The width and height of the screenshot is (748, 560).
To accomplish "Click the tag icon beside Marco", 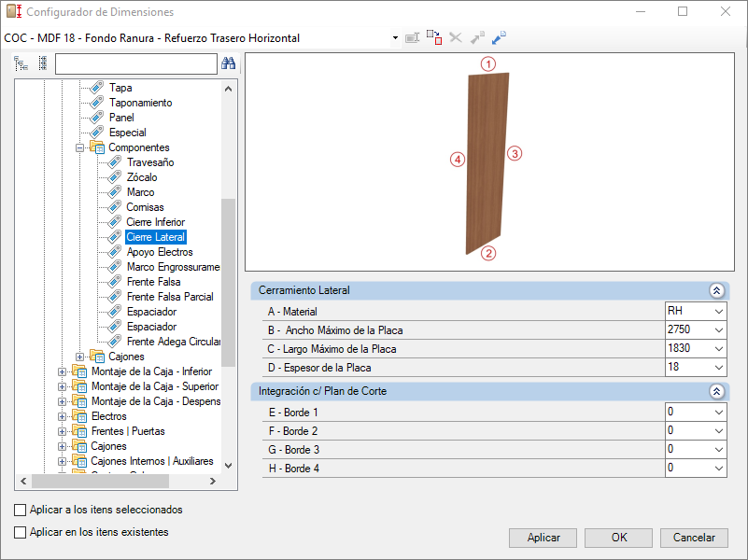I will coord(115,192).
